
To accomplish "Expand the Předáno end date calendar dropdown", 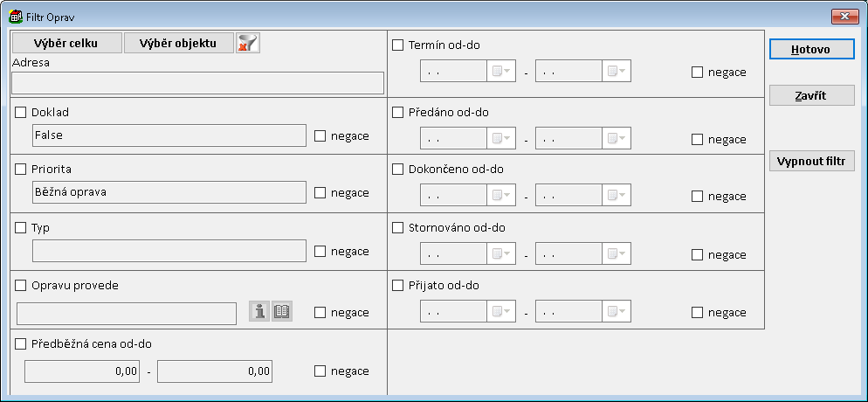I will 617,138.
